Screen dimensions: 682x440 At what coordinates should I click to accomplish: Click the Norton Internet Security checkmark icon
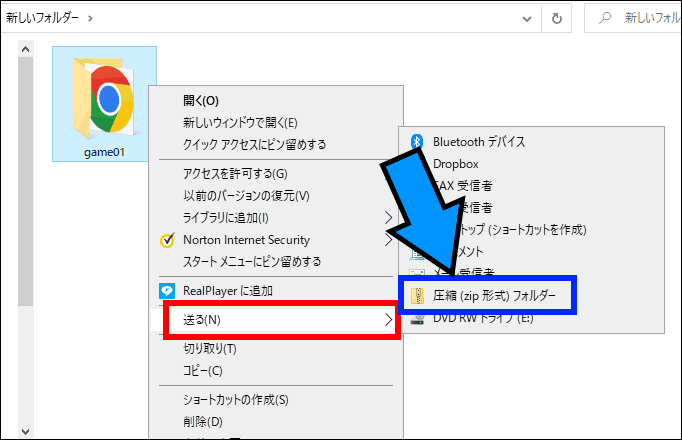tap(167, 240)
